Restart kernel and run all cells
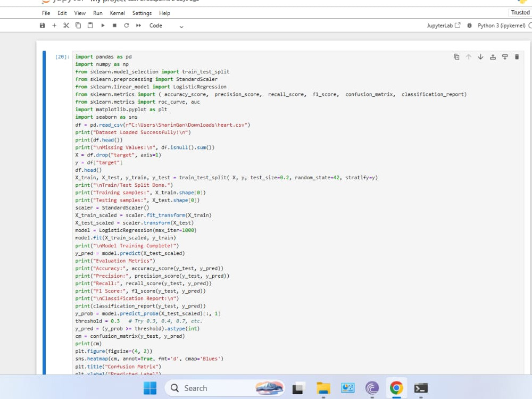The height and width of the screenshot is (399, 532). coord(138,26)
